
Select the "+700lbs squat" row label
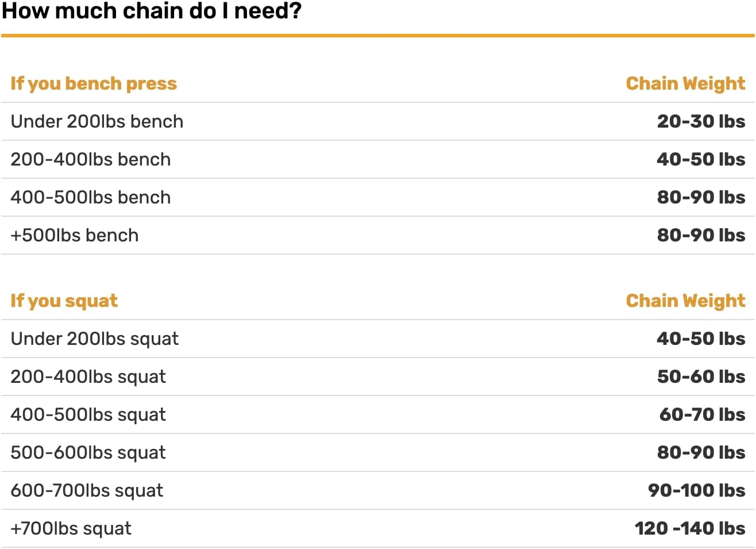71,528
